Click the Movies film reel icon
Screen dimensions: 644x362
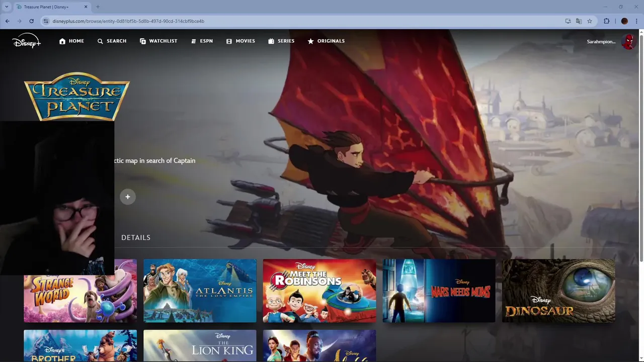coord(229,41)
